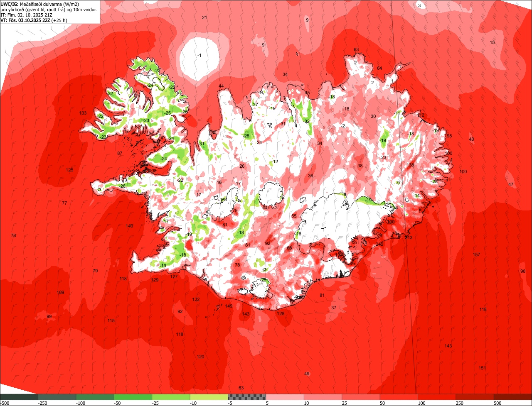Select the legend swatch between -100 and -50
The width and height of the screenshot is (532, 406).
[x=95, y=397]
